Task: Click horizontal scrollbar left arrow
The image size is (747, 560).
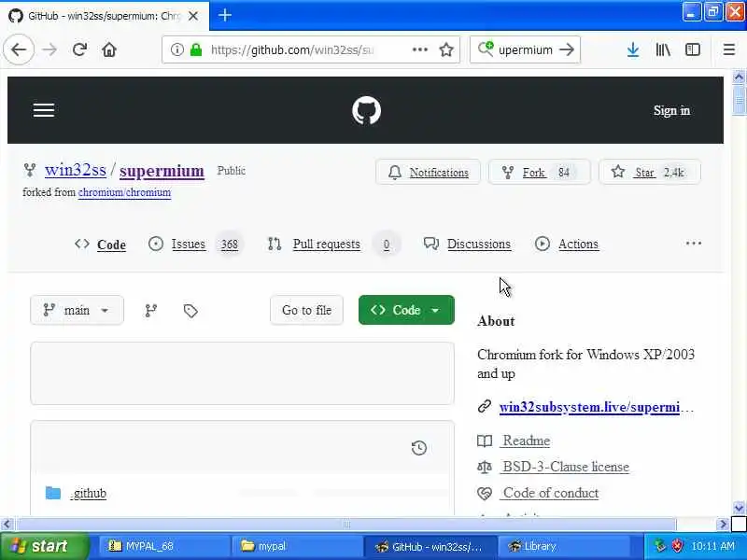Action: pyautogui.click(x=7, y=525)
